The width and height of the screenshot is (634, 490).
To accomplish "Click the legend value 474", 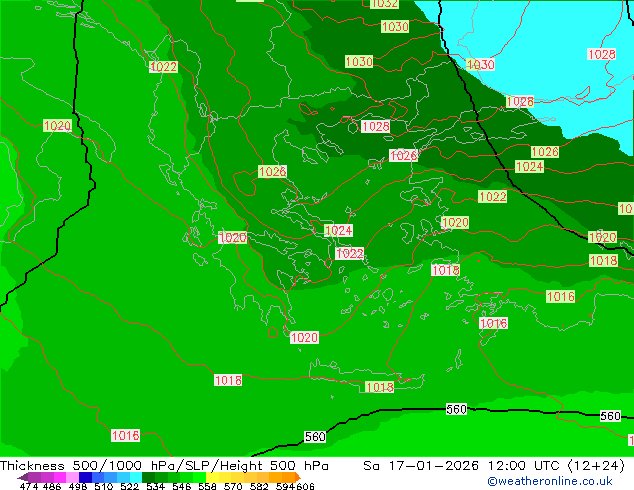I will click(29, 486).
